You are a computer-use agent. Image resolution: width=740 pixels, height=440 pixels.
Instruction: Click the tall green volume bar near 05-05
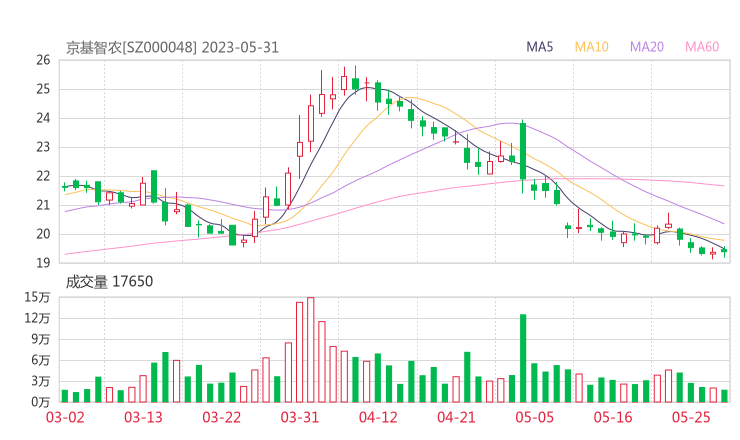click(523, 358)
